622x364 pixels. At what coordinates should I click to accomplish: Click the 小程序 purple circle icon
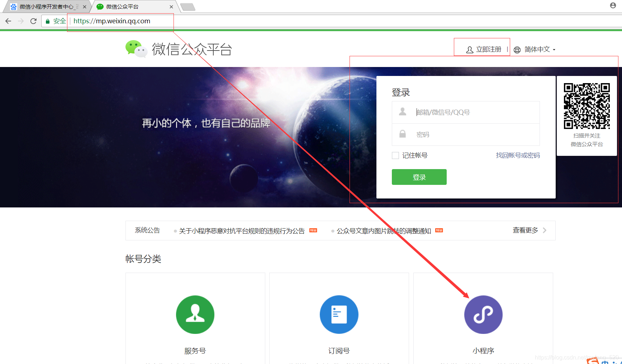(483, 315)
